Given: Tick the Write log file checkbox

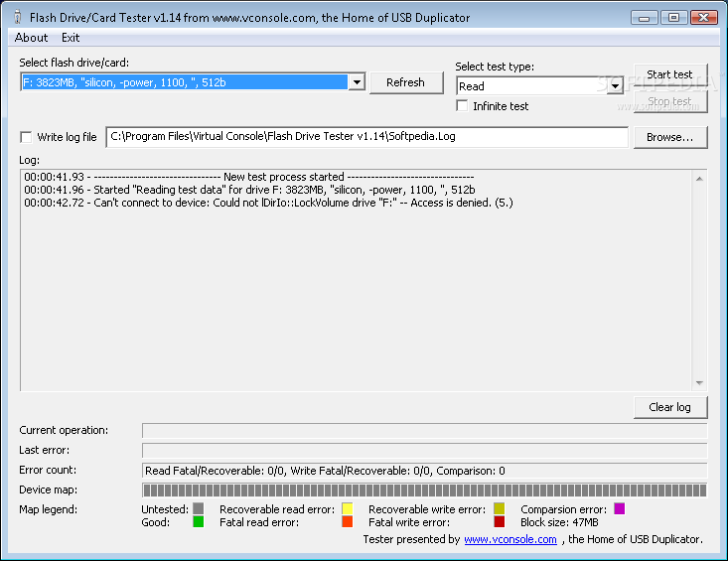Looking at the screenshot, I should click(x=26, y=137).
